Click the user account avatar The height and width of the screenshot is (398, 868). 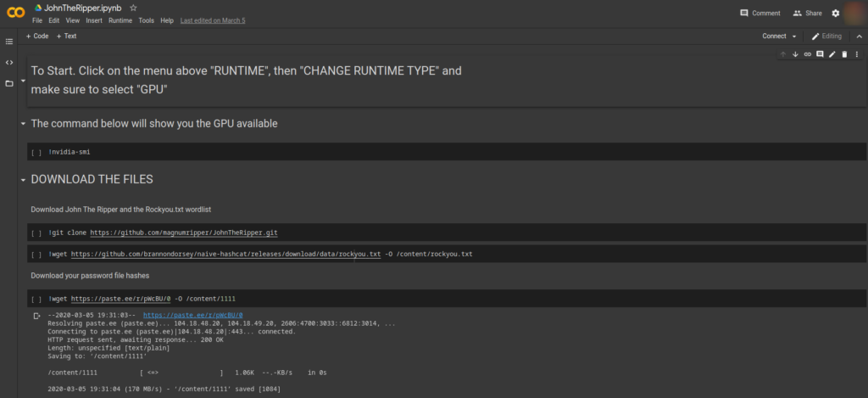pyautogui.click(x=854, y=13)
